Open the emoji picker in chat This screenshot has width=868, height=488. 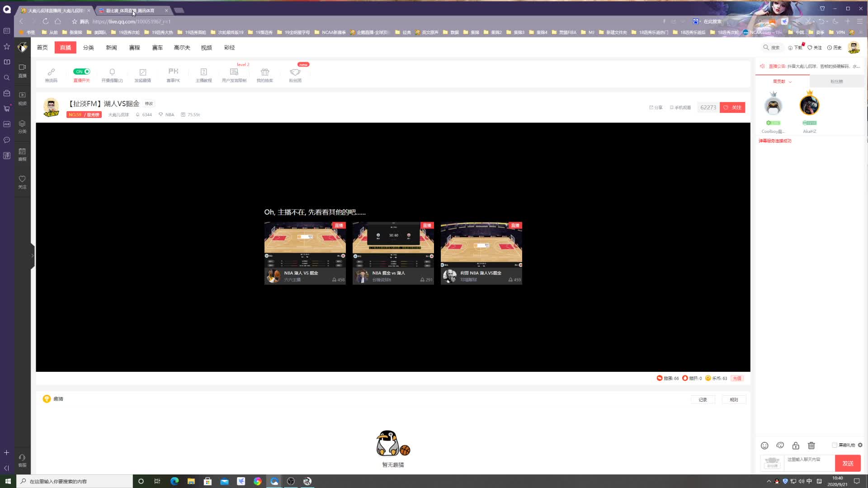pyautogui.click(x=764, y=446)
